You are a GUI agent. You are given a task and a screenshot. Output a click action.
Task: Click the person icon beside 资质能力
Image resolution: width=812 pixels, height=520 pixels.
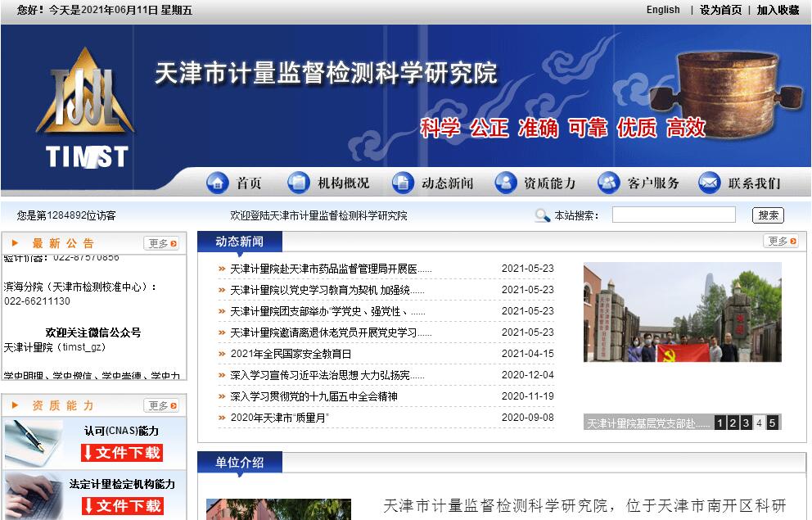coord(506,183)
